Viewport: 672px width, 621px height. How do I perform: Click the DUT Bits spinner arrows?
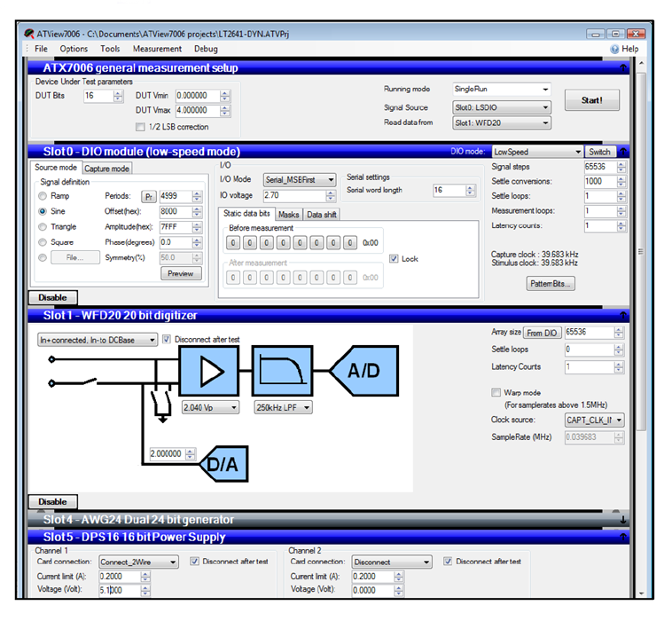pyautogui.click(x=118, y=96)
